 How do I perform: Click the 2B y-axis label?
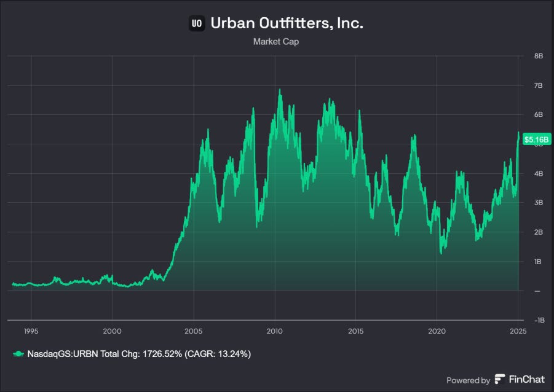(x=539, y=232)
